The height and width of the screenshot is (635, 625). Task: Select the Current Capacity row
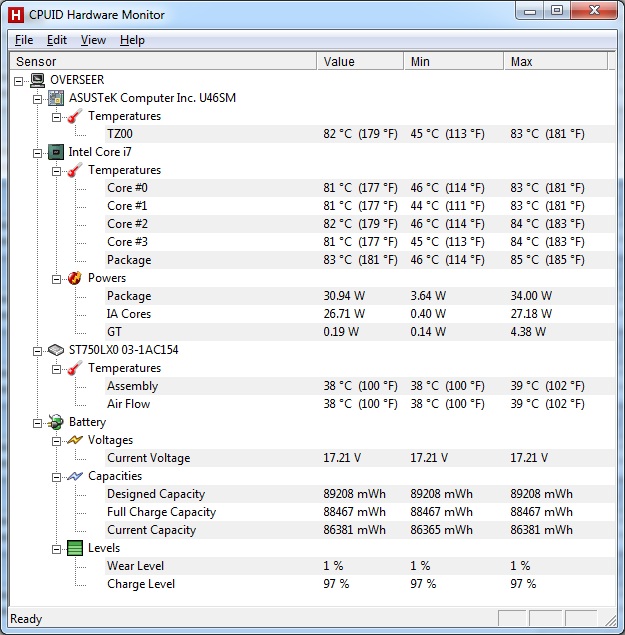pos(360,530)
